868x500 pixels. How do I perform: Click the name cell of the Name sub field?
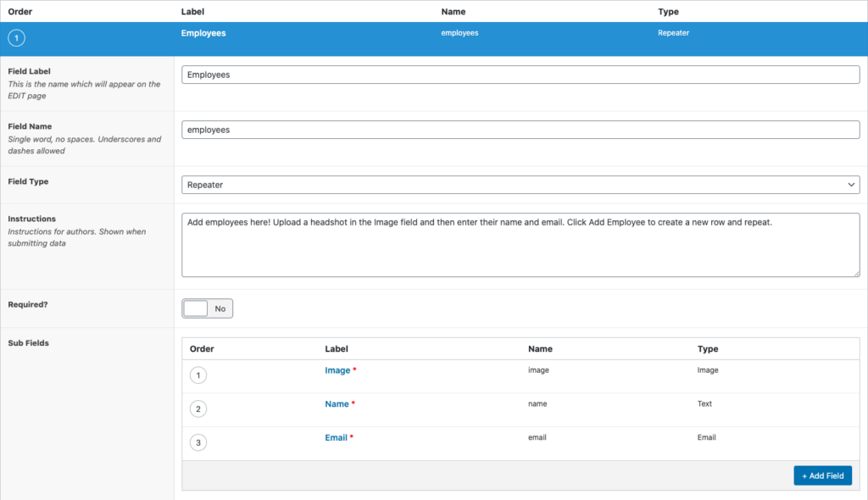point(537,404)
